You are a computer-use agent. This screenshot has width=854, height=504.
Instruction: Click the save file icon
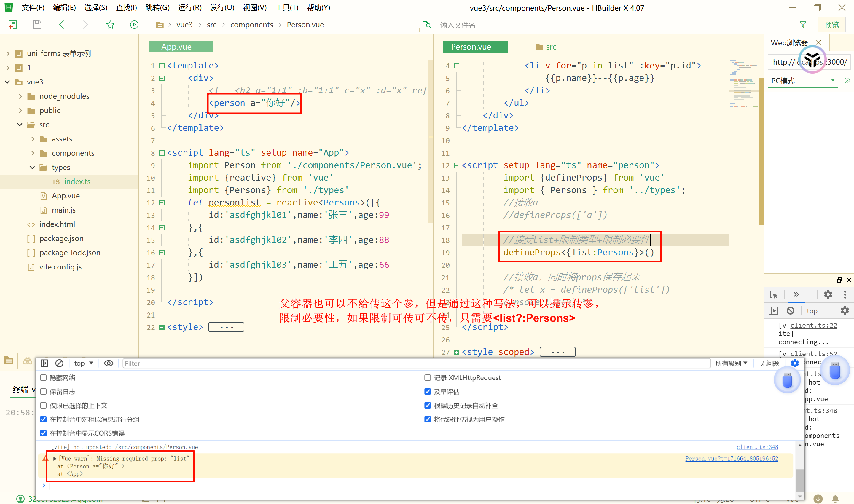pyautogui.click(x=37, y=24)
